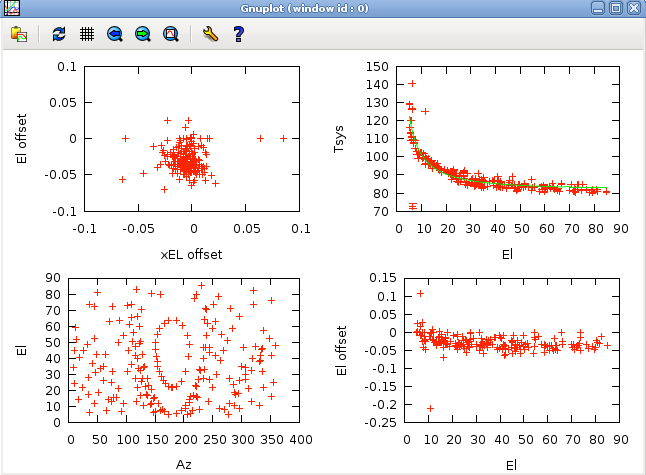Open the window menu icon in title bar
The width and height of the screenshot is (646, 475).
pyautogui.click(x=11, y=8)
